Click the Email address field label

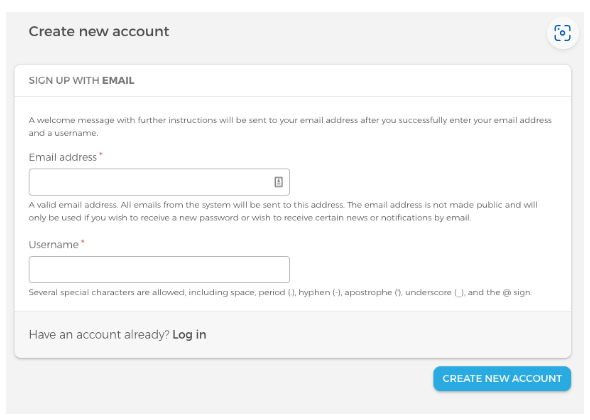63,157
